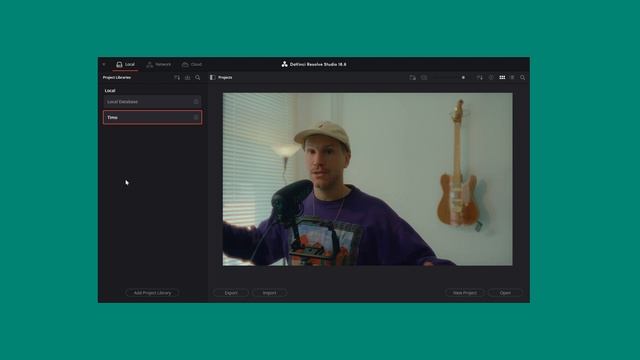Open the info icon on the Timo row
Image resolution: width=640 pixels, height=360 pixels.
coord(196,118)
